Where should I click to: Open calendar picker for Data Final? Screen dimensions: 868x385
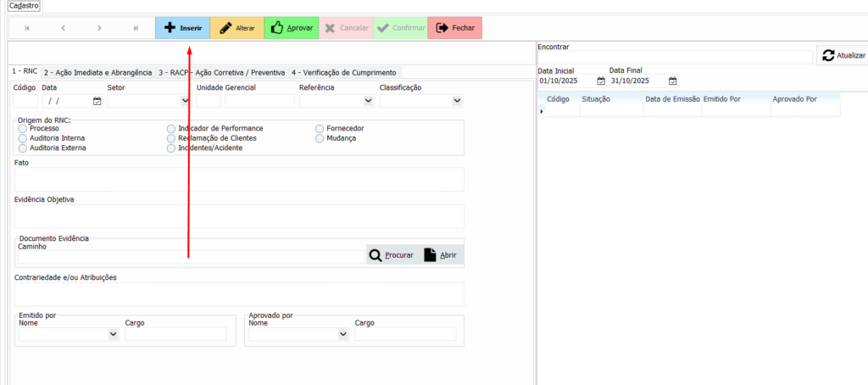(x=672, y=81)
